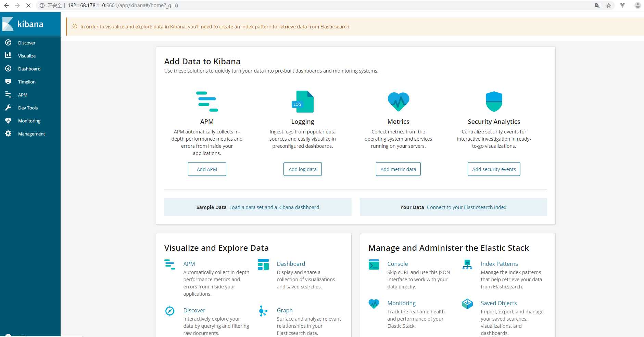
Task: Click the browser address bar URL
Action: click(123, 5)
